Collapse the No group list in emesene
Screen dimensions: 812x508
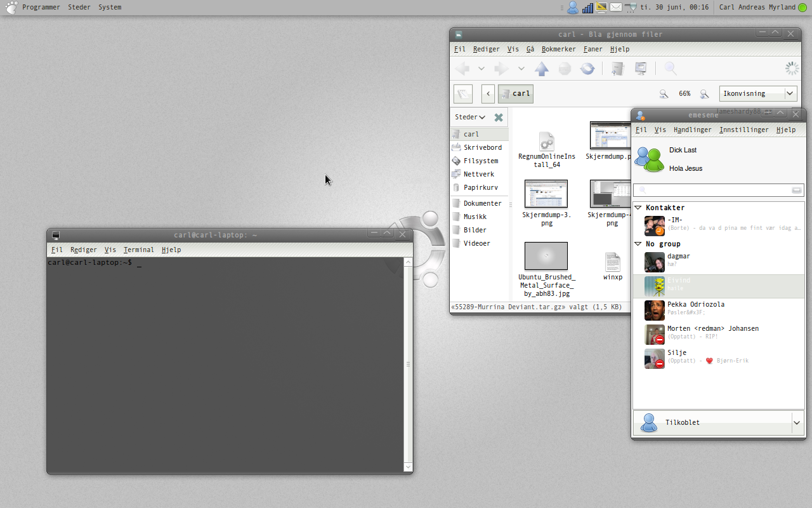[638, 244]
